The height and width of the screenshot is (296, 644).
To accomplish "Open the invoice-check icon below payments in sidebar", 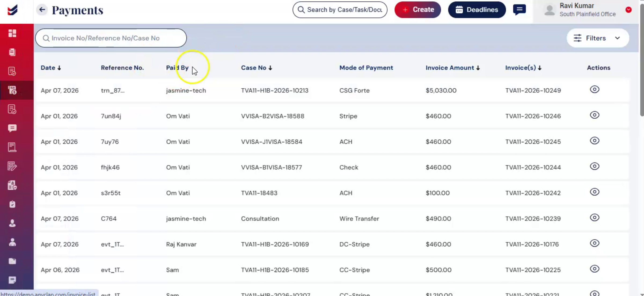I will [x=12, y=109].
